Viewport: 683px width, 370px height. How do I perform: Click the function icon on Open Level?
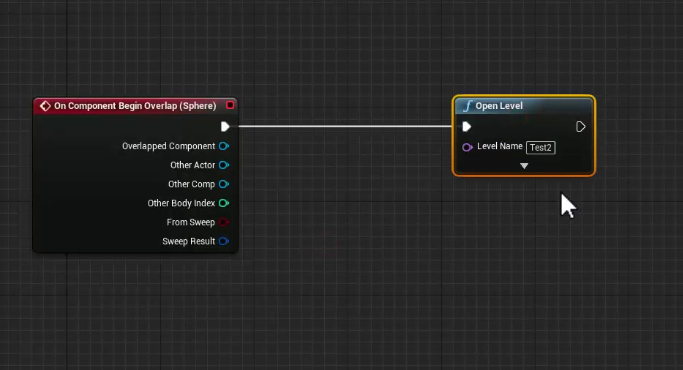[468, 106]
